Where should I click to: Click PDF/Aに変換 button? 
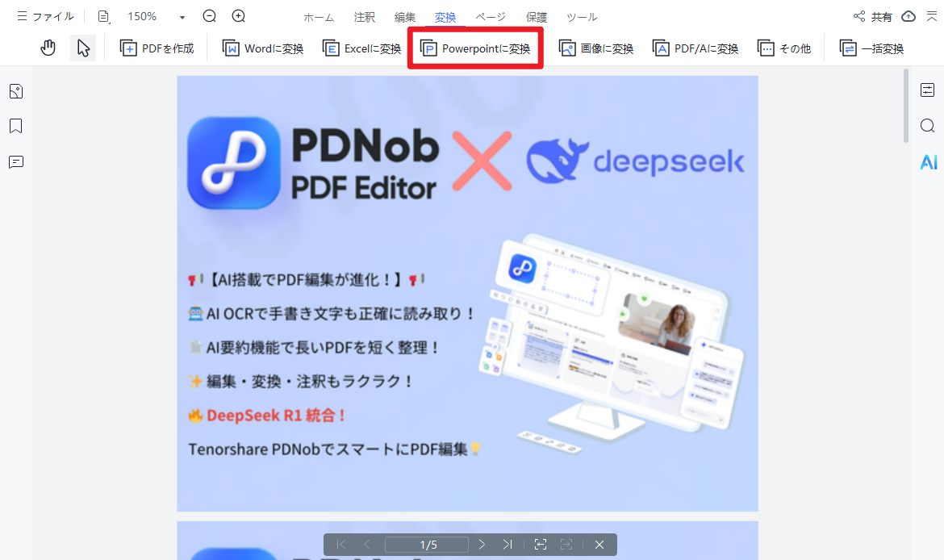pos(695,48)
